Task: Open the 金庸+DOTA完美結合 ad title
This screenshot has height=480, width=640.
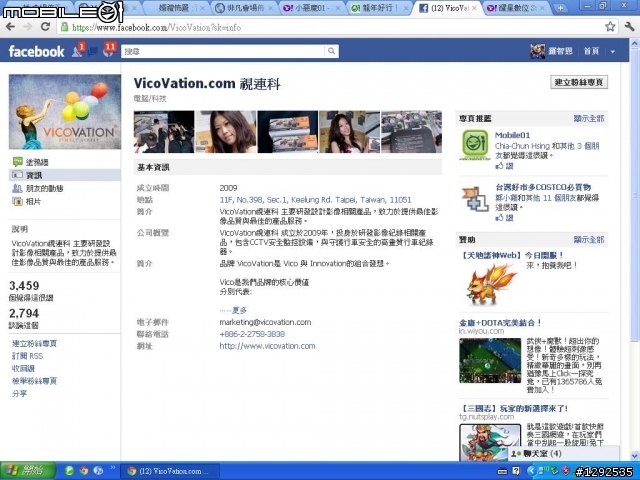Action: coord(501,322)
